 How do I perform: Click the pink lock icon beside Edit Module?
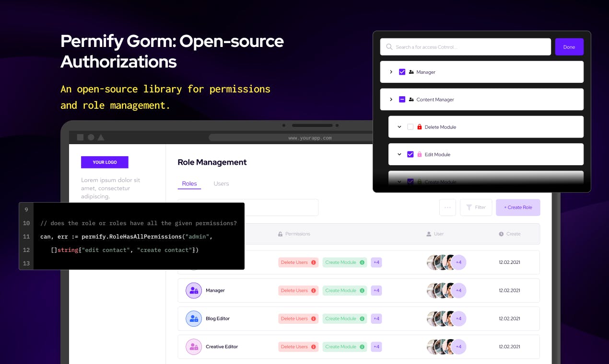coord(420,154)
